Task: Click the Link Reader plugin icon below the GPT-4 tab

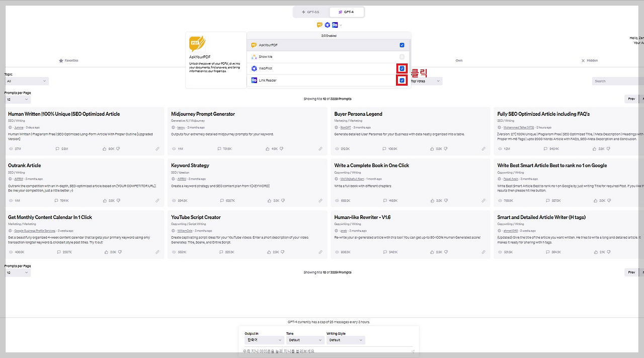Action: [x=335, y=25]
